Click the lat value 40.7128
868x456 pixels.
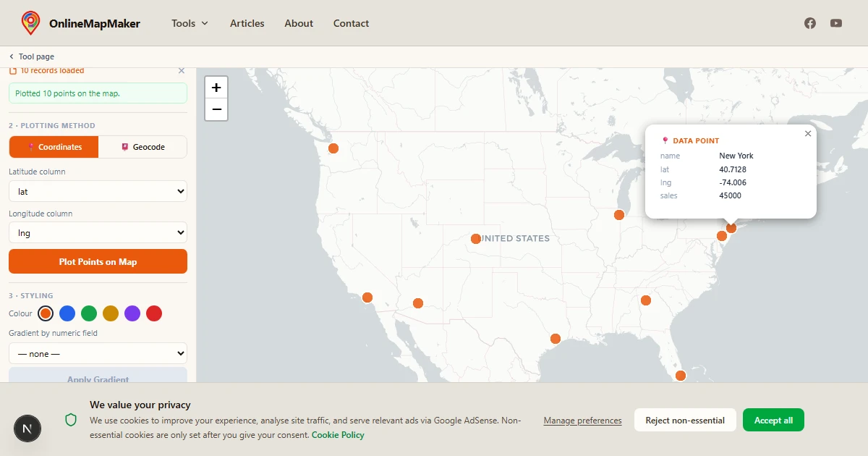[x=733, y=169]
